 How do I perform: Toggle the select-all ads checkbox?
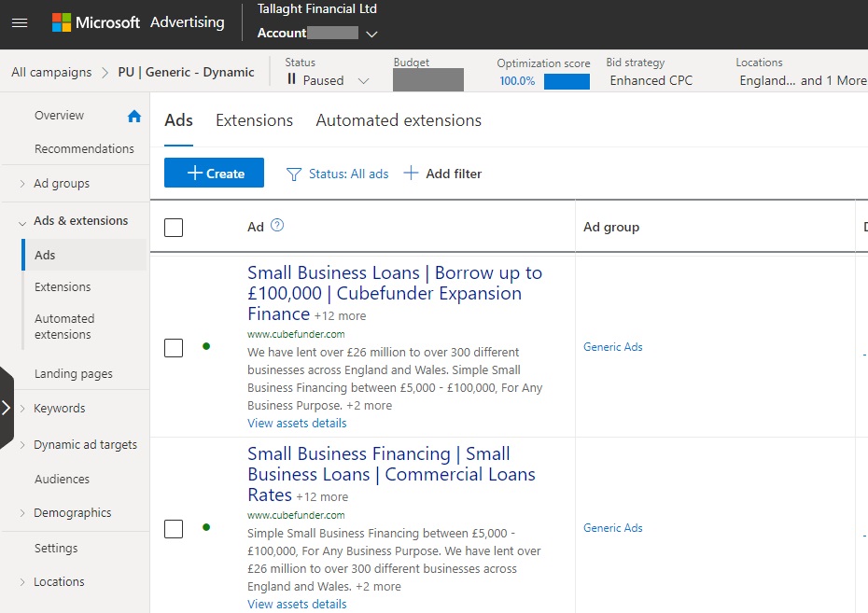[x=174, y=227]
